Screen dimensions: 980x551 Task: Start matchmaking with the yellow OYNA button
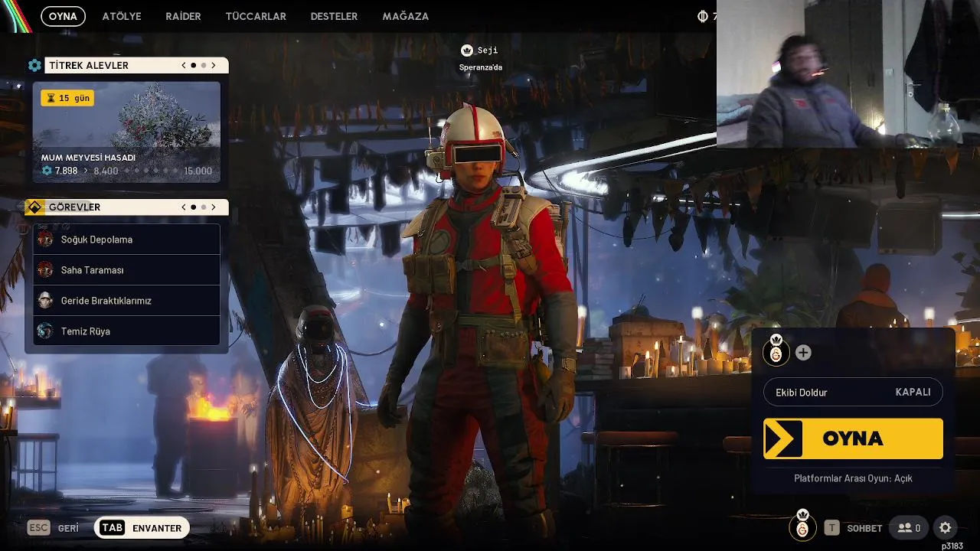(853, 439)
